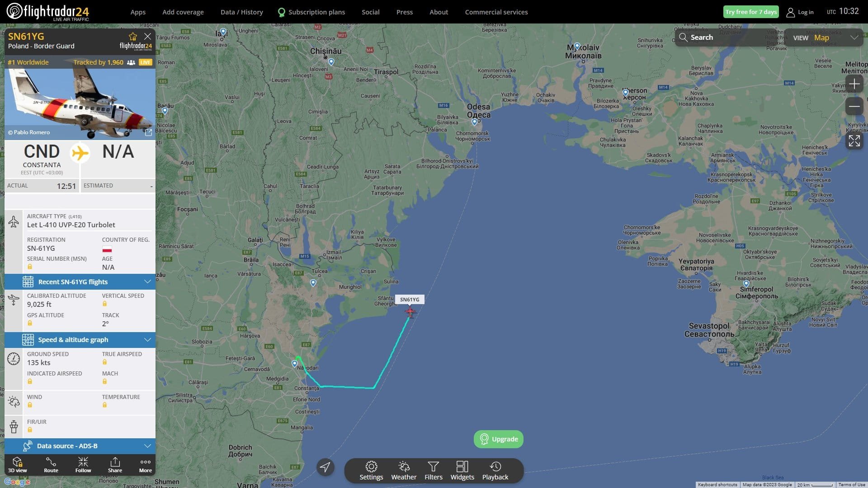This screenshot has width=868, height=488.
Task: Open the Filters funnel
Action: [434, 470]
